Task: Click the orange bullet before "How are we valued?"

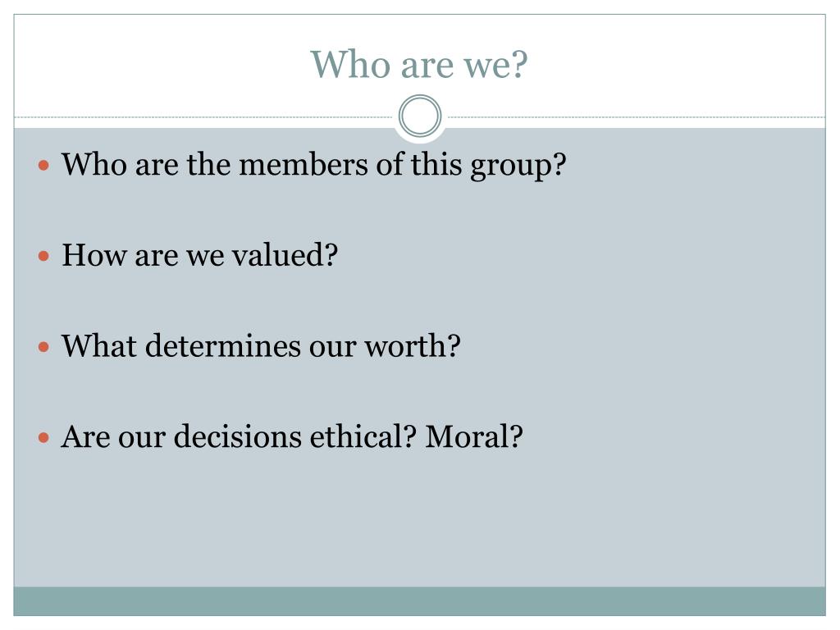Action: 44,256
